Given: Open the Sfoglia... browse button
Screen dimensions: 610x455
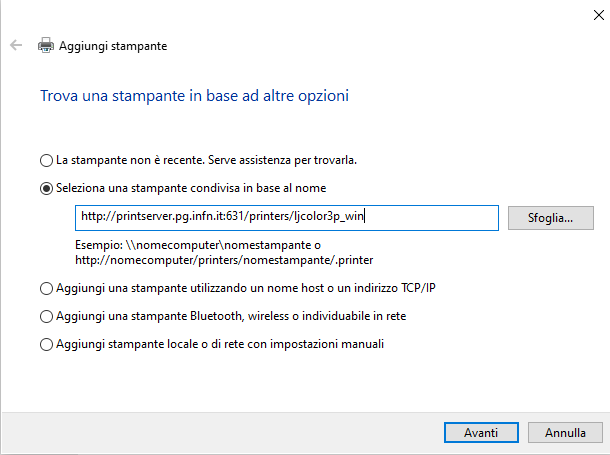Looking at the screenshot, I should [x=550, y=218].
